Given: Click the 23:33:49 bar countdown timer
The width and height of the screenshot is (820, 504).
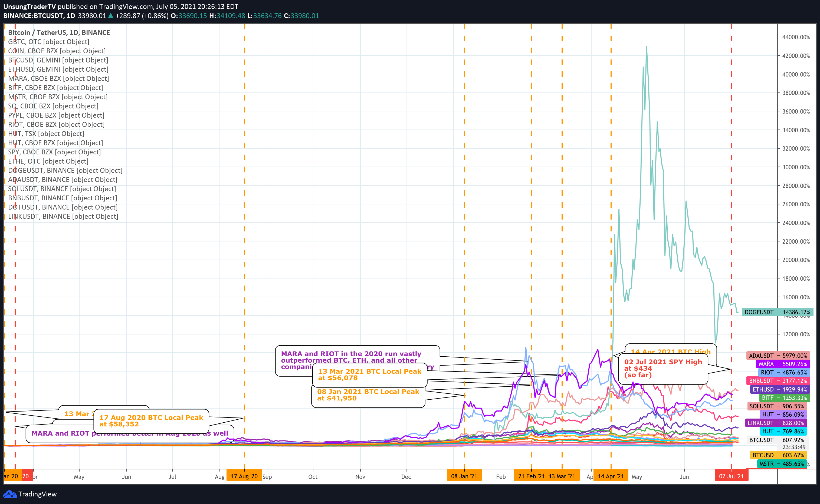Looking at the screenshot, I should coord(794,447).
